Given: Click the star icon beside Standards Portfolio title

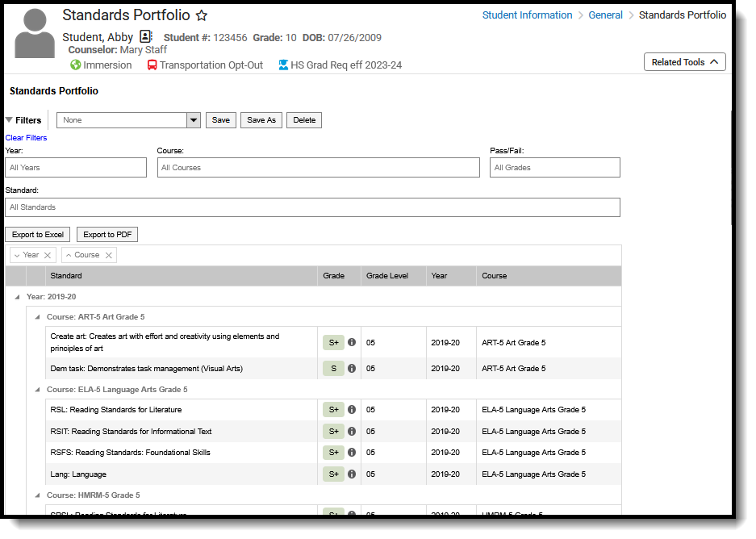Looking at the screenshot, I should pos(201,15).
